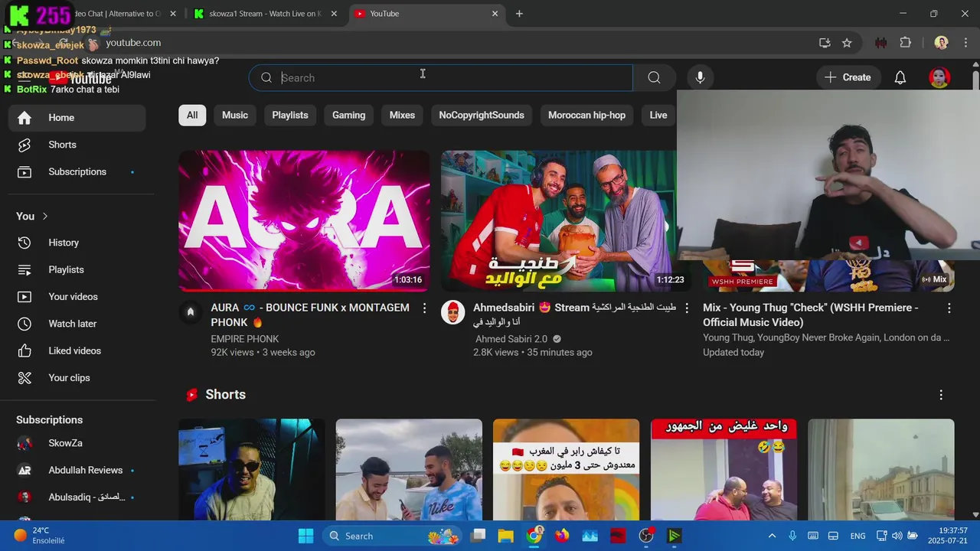Open File Explorer from the taskbar
The height and width of the screenshot is (551, 980).
coord(506,536)
